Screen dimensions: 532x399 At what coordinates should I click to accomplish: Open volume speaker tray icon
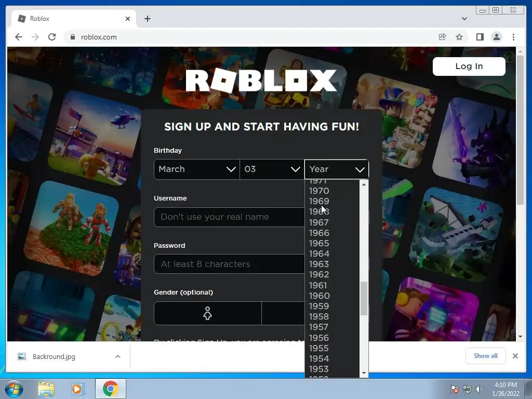[479, 389]
